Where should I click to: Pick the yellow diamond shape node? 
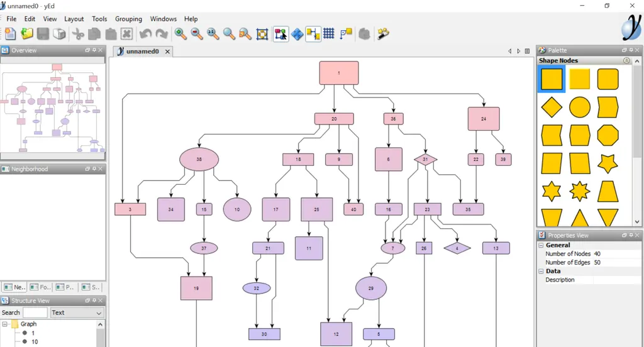(552, 107)
